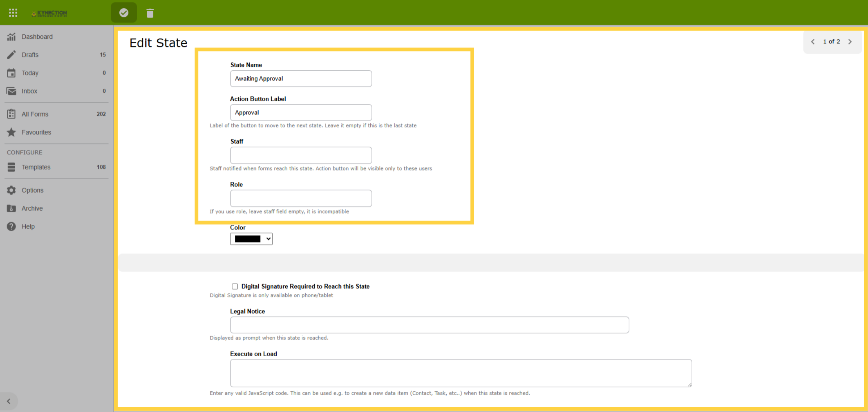Image resolution: width=868 pixels, height=412 pixels.
Task: Click into the Role field
Action: pos(301,198)
